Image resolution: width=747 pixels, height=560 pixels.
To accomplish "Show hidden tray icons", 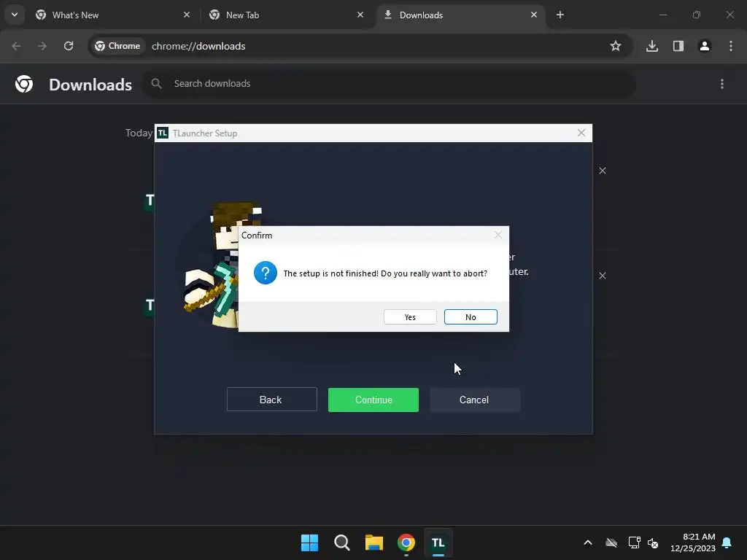I will coord(588,542).
